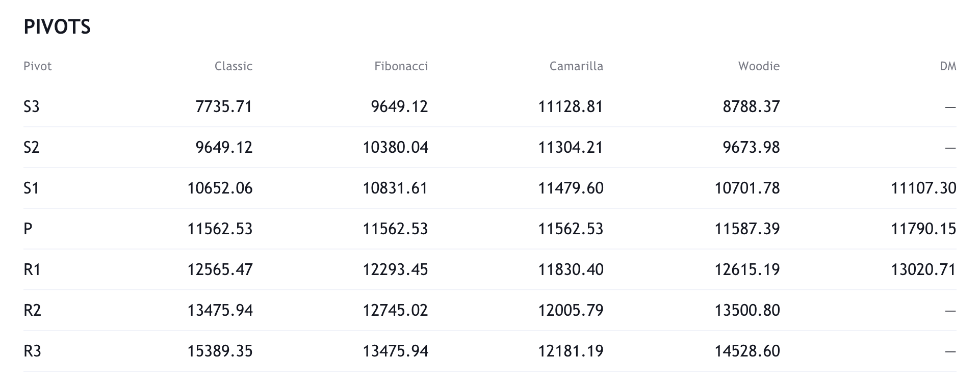Select the Classic column header
The width and height of the screenshot is (980, 385).
(233, 66)
